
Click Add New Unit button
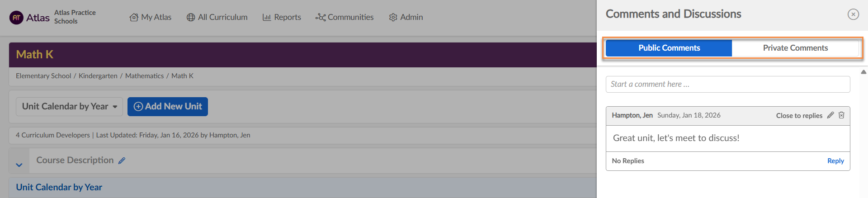coord(168,107)
